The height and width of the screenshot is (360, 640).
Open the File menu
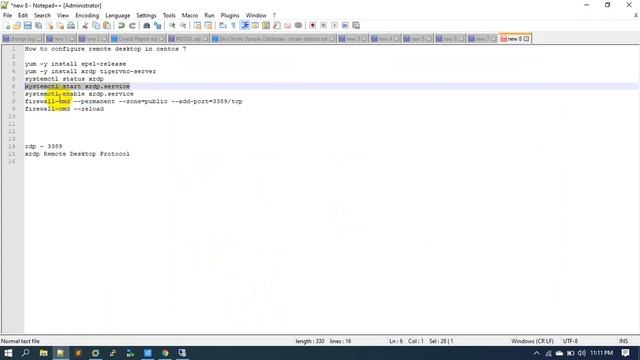(7, 15)
